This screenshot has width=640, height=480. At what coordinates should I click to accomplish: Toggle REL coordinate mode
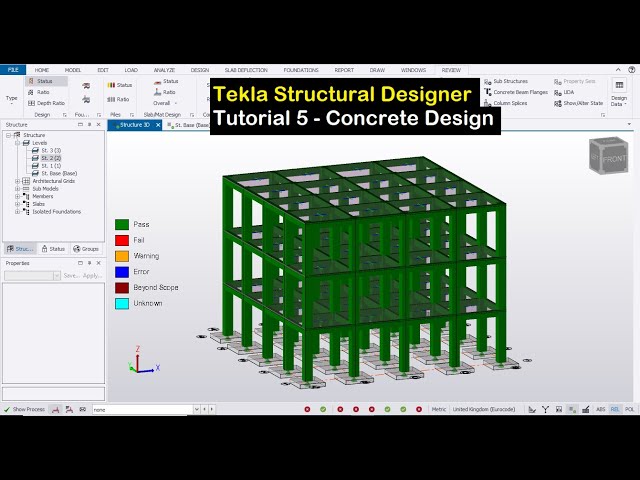(x=615, y=409)
